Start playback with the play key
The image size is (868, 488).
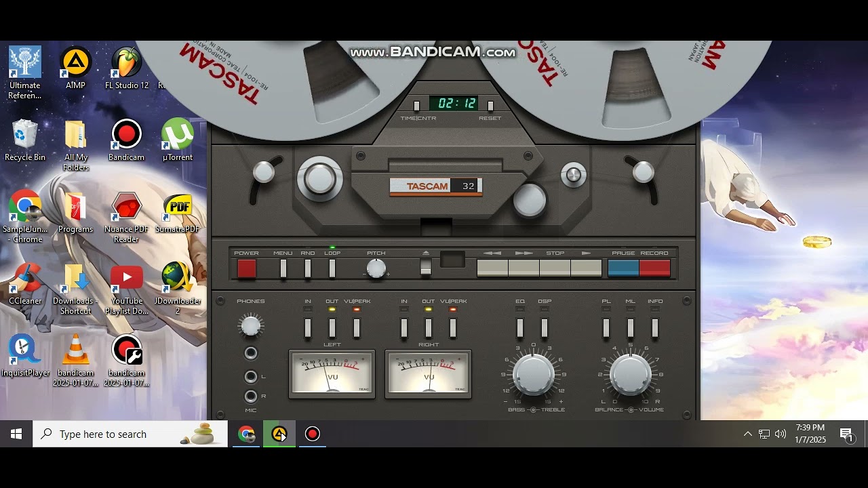pyautogui.click(x=586, y=268)
